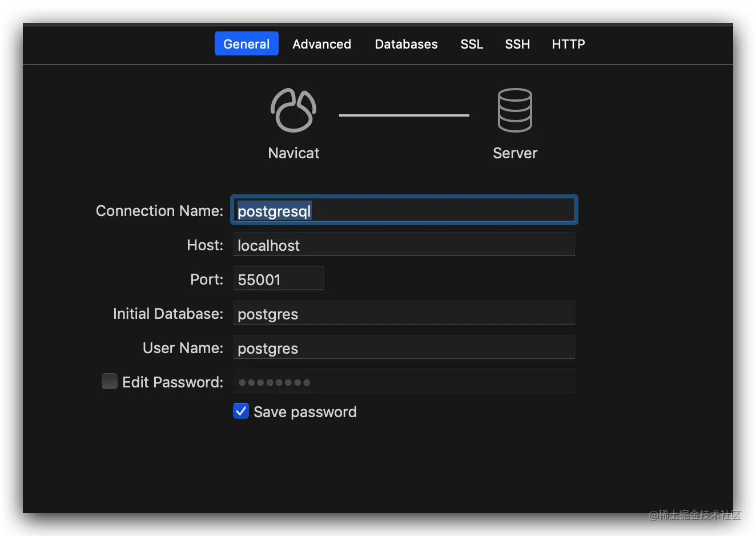
Task: Switch to the General tab
Action: click(x=246, y=44)
